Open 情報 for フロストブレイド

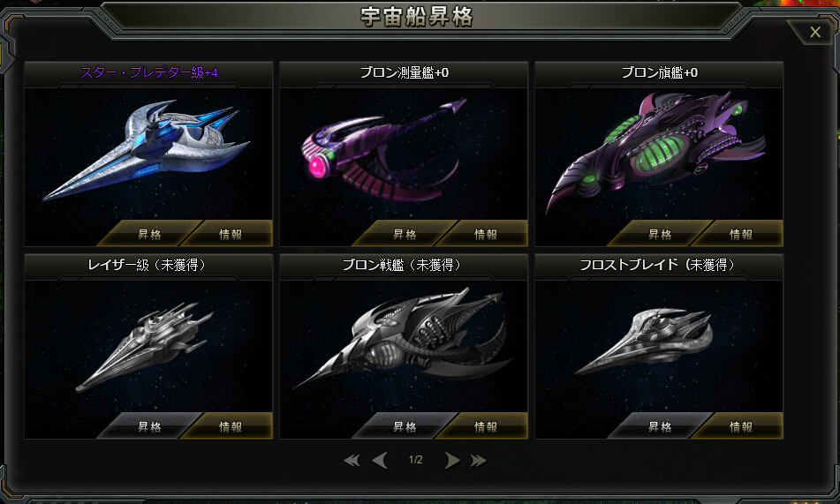point(740,426)
